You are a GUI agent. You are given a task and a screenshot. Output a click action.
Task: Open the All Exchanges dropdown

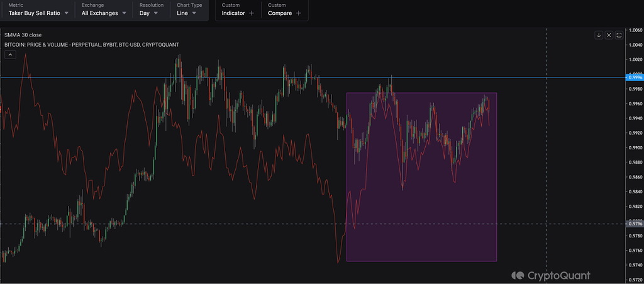(x=104, y=13)
